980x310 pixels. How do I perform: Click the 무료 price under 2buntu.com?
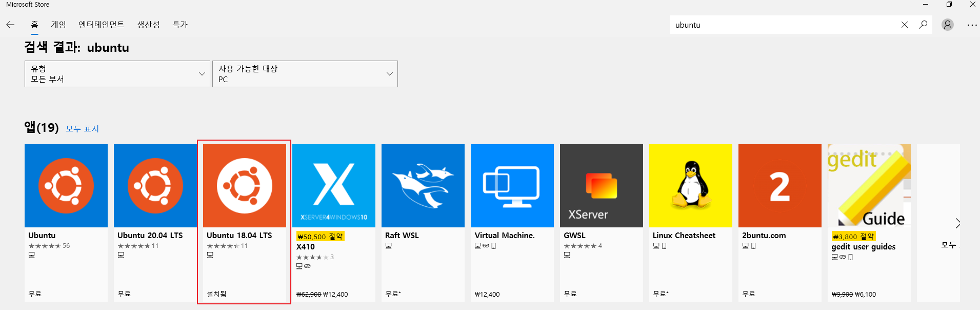coord(748,294)
